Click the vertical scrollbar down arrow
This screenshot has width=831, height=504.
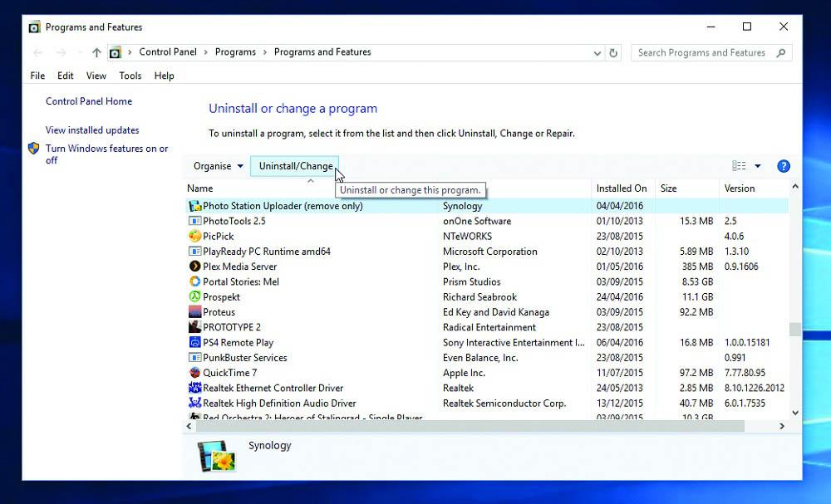795,412
